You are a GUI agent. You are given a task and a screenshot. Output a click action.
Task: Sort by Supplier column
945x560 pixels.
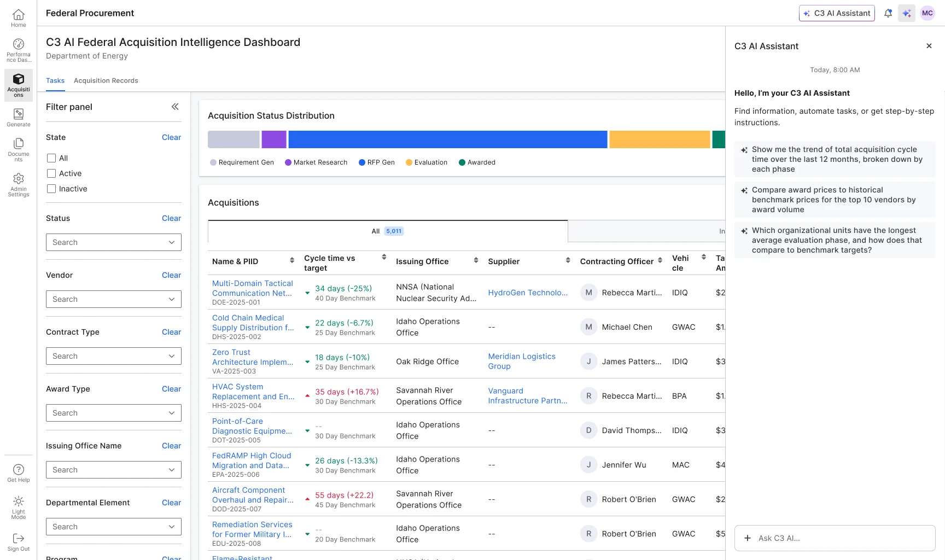point(568,261)
